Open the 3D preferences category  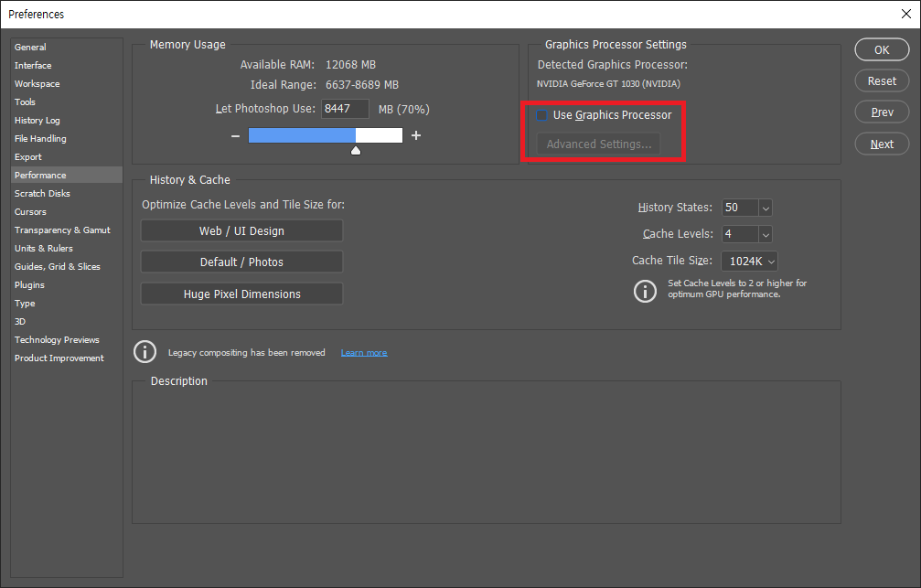pyautogui.click(x=67, y=321)
